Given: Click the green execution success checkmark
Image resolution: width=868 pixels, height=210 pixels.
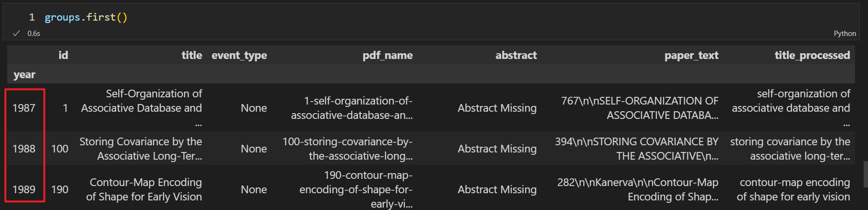Looking at the screenshot, I should point(16,33).
